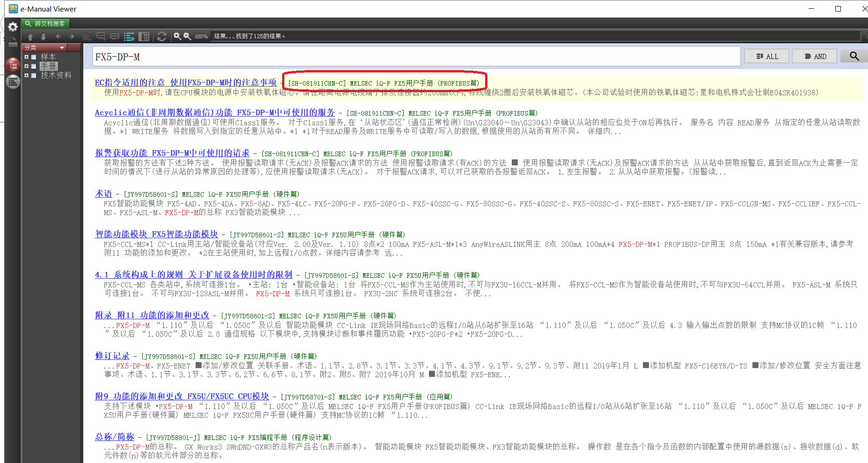Check the 样本 category checkbox

tap(34, 57)
